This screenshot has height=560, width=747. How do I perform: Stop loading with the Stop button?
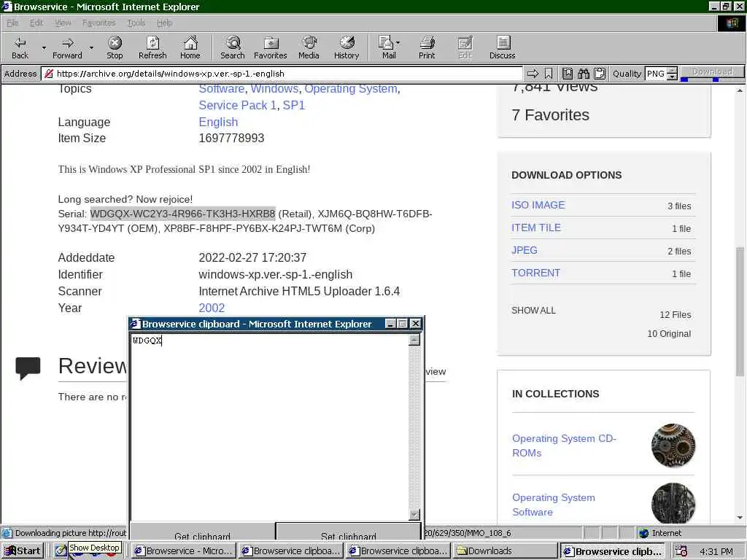point(115,47)
